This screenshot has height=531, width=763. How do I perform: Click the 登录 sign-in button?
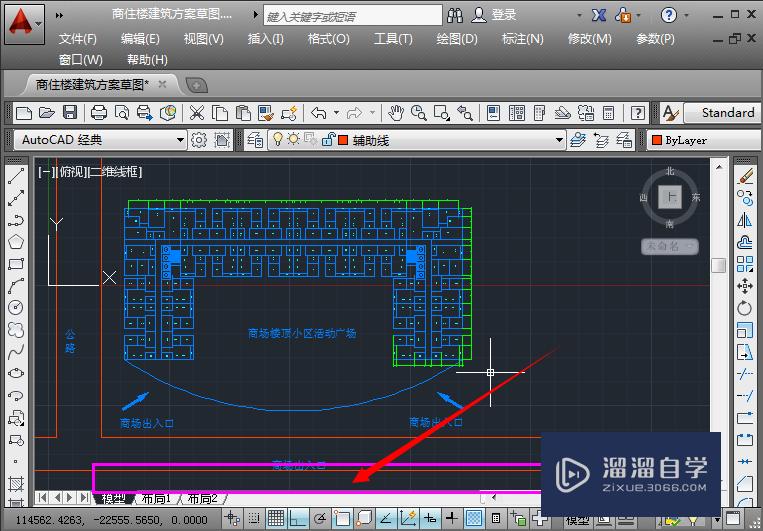tap(493, 15)
